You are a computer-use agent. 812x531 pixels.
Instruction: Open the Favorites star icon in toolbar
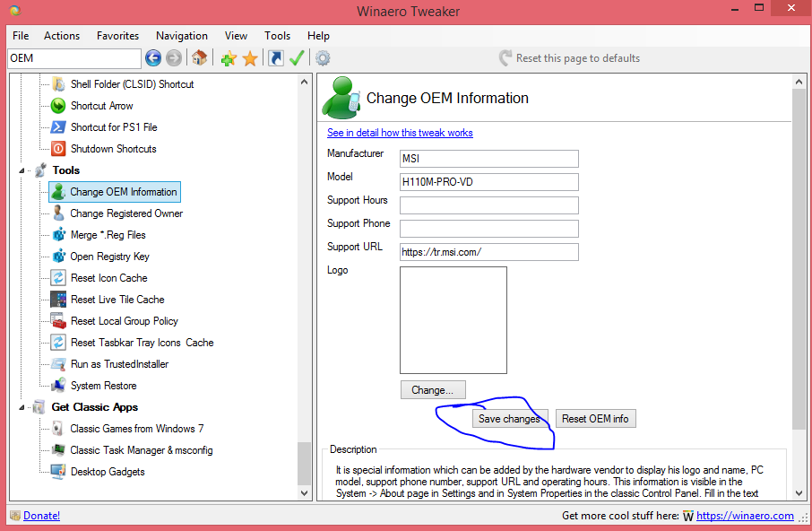(250, 58)
